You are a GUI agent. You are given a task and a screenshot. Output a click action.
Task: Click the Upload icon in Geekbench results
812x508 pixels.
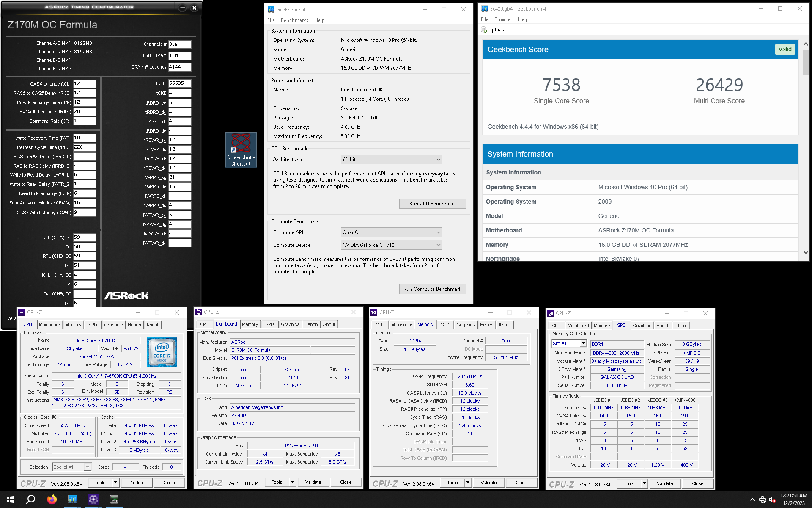(484, 30)
